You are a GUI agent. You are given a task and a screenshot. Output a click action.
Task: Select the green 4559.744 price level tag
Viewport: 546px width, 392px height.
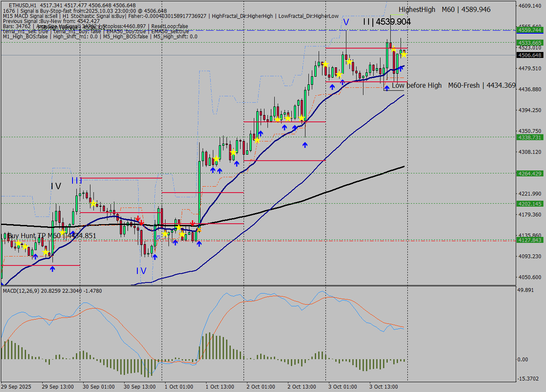(x=530, y=30)
